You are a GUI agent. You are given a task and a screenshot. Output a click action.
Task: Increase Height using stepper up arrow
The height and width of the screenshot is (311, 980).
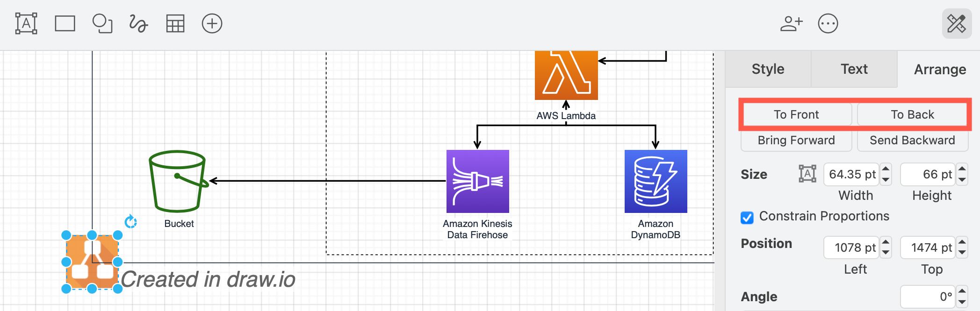(962, 169)
